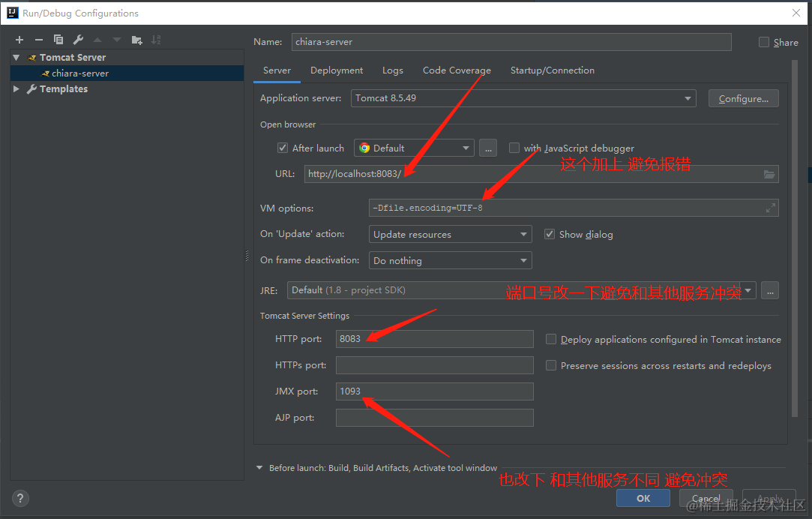Move configuration down arrow icon
This screenshot has height=519, width=812.
click(117, 40)
